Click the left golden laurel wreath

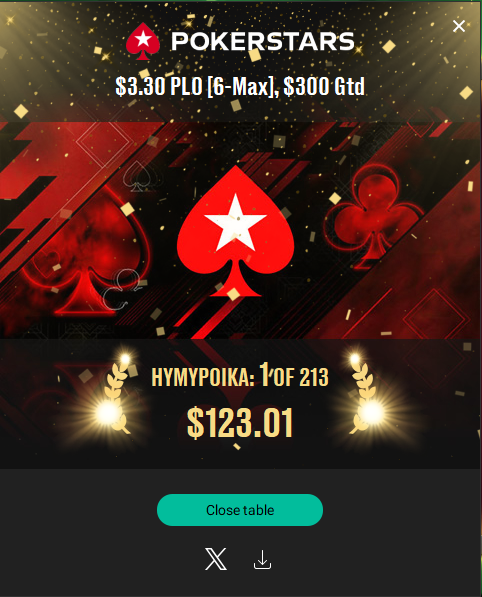pos(116,398)
